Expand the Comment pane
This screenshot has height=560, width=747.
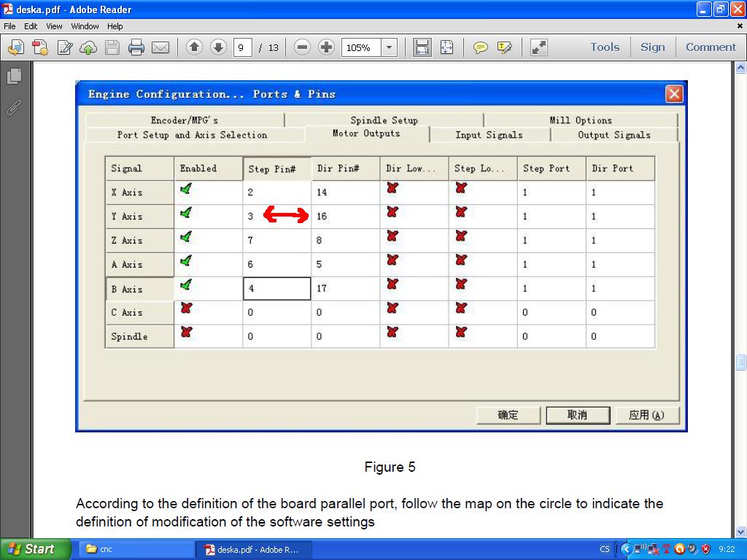(x=711, y=47)
